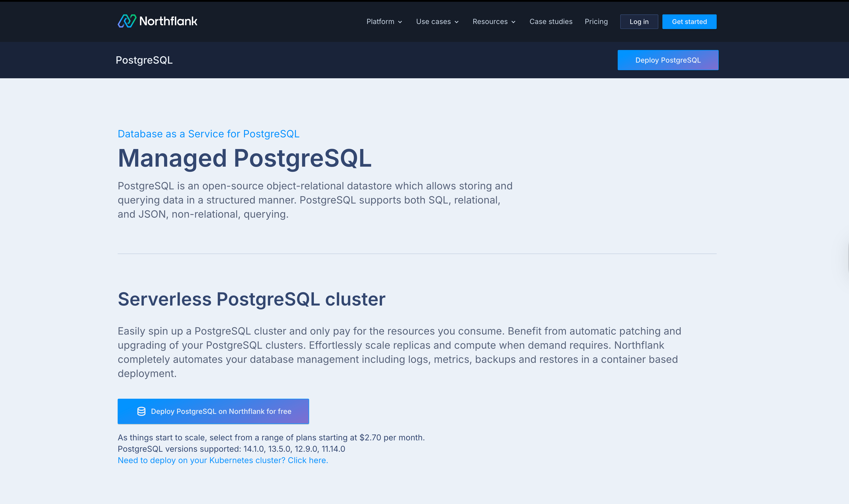
Task: Navigate to the Pricing page
Action: point(596,21)
